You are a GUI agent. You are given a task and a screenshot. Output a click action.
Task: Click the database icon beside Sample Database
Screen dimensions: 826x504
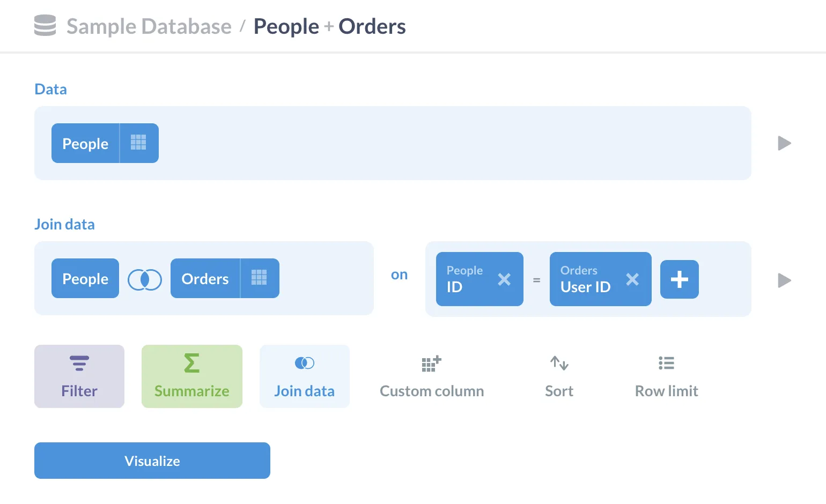[45, 26]
